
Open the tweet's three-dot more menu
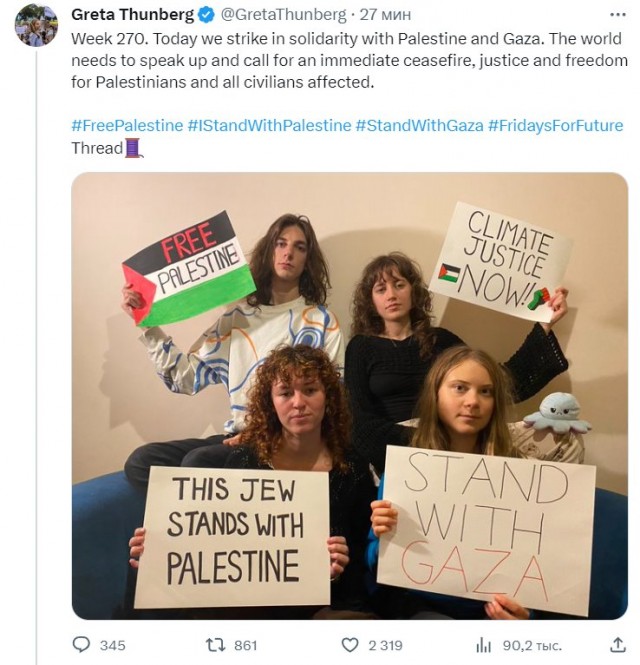618,15
